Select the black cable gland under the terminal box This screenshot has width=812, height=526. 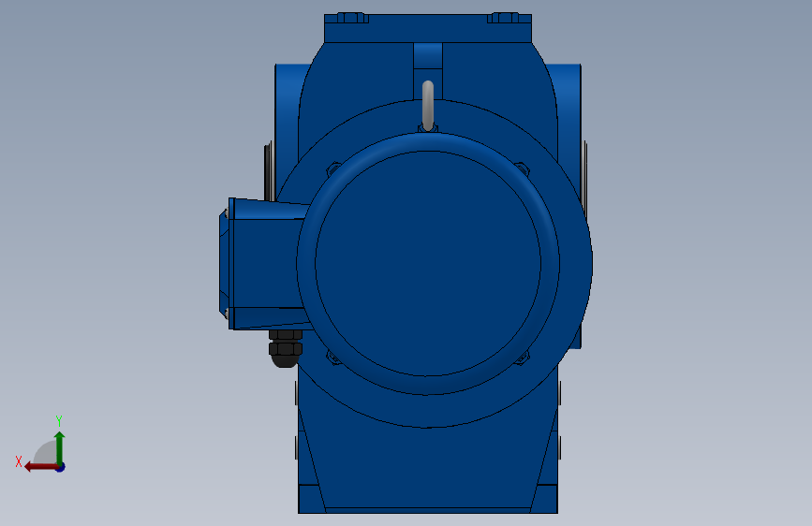285,348
